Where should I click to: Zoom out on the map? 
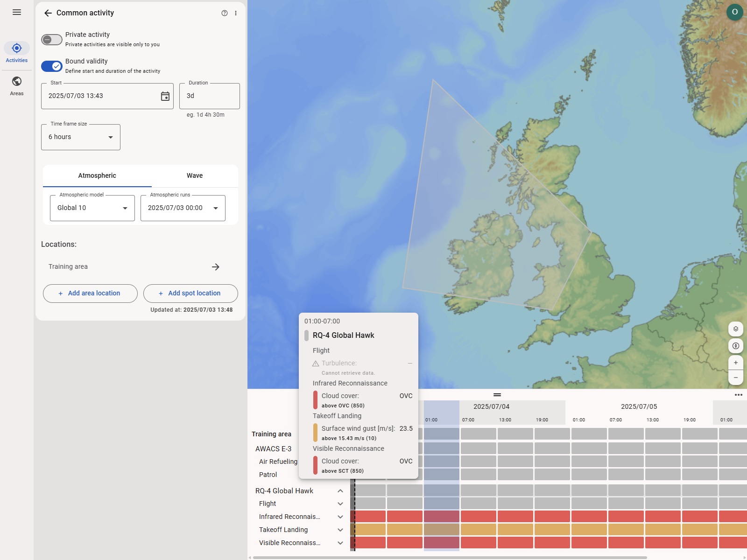736,378
